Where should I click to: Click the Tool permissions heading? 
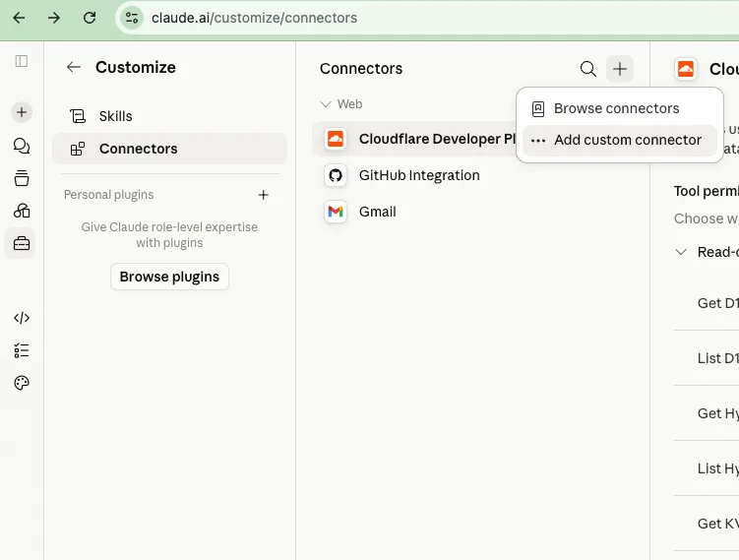pos(706,191)
